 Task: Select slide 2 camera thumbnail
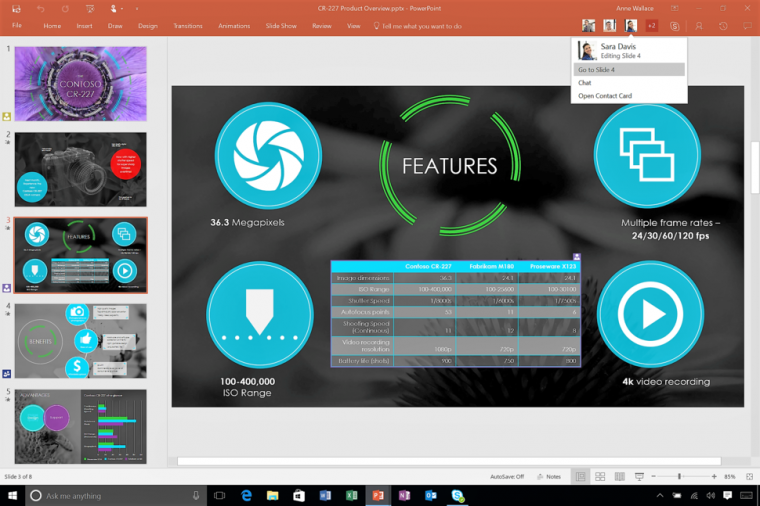pyautogui.click(x=80, y=170)
